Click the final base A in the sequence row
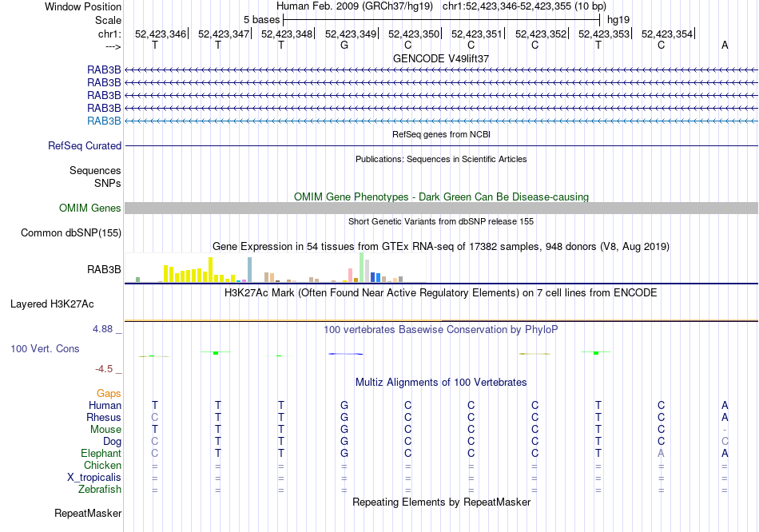This screenshot has height=532, width=759. tap(725, 45)
